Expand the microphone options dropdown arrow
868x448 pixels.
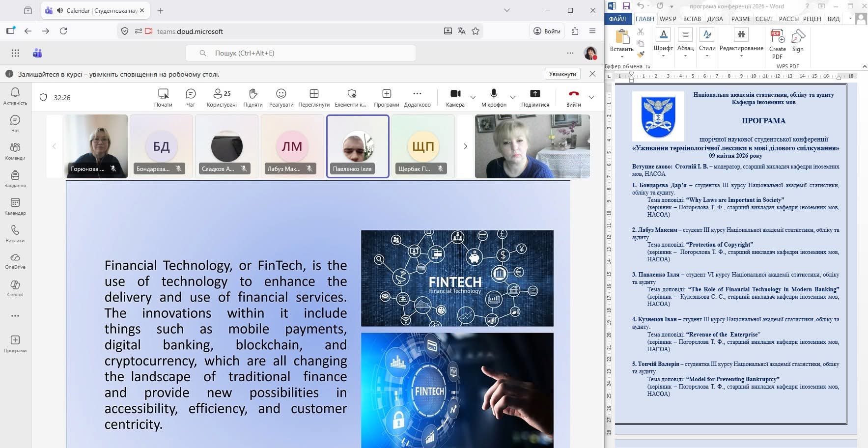[x=513, y=97]
